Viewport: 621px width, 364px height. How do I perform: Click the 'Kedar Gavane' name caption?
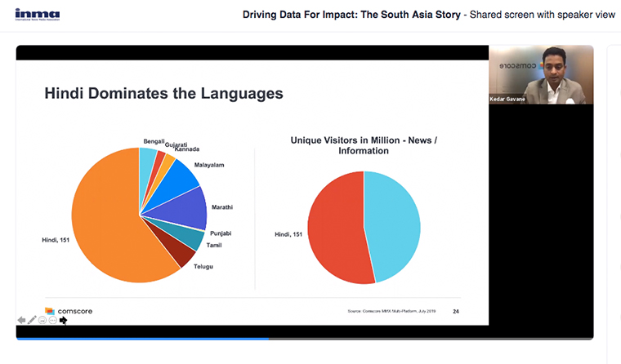(x=507, y=99)
